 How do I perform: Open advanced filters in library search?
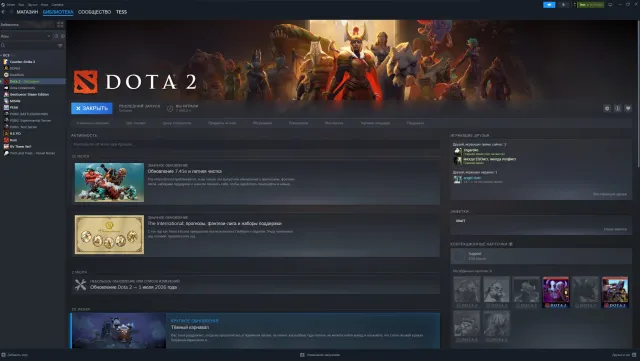[60, 46]
